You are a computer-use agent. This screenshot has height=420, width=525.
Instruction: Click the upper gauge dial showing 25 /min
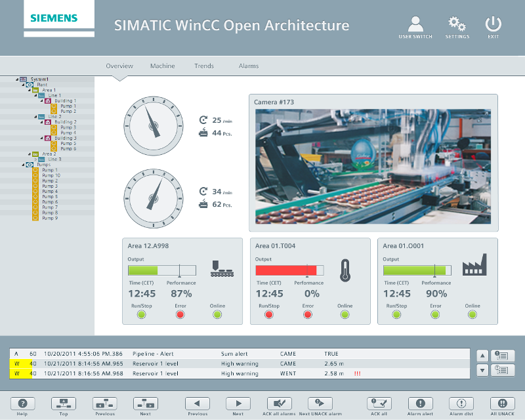(154, 126)
